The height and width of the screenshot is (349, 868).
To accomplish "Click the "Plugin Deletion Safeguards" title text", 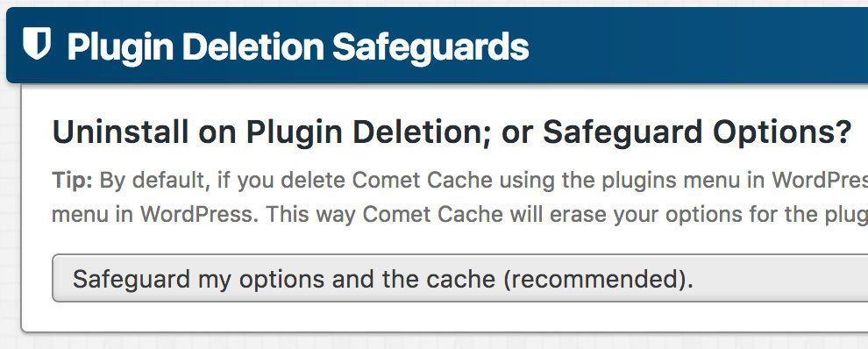I will coord(298,46).
